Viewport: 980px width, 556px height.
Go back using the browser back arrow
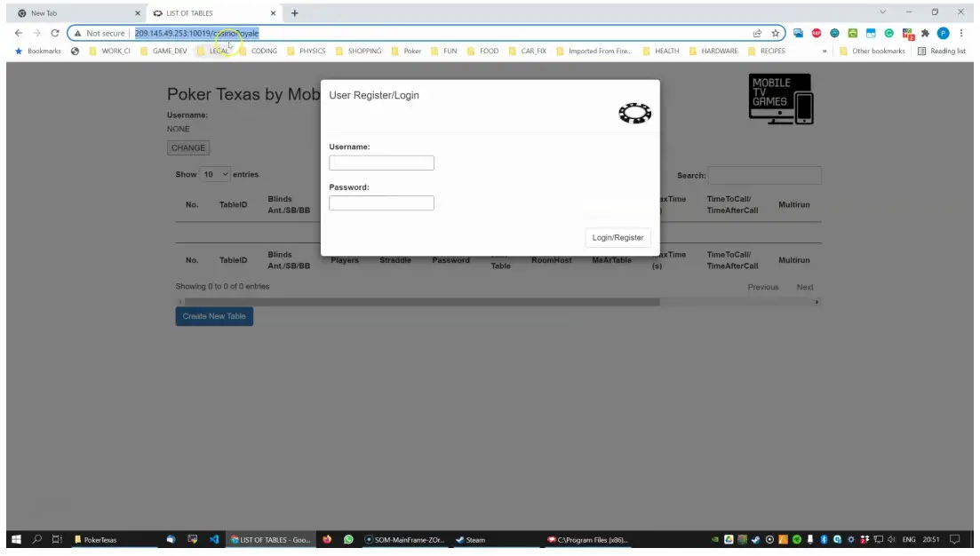18,33
